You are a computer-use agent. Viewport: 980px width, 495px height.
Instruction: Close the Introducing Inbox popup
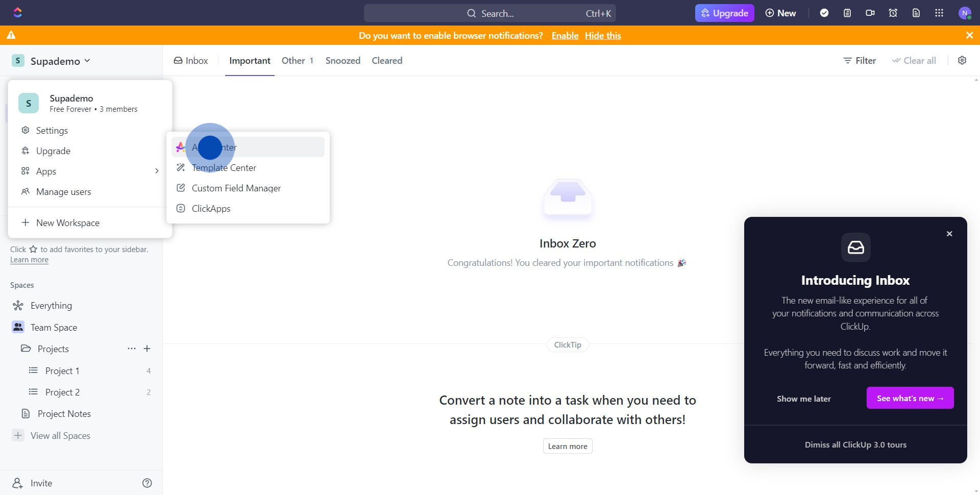coord(949,234)
